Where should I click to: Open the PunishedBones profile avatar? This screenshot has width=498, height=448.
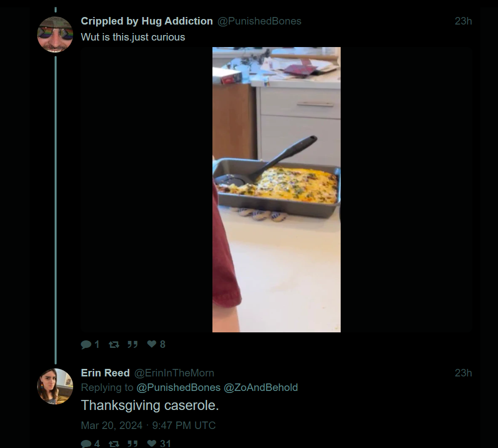(55, 35)
